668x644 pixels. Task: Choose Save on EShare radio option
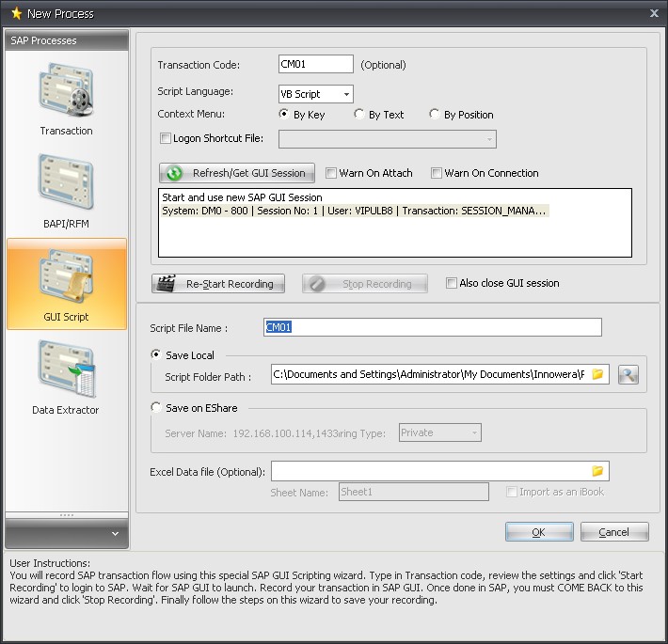(156, 408)
